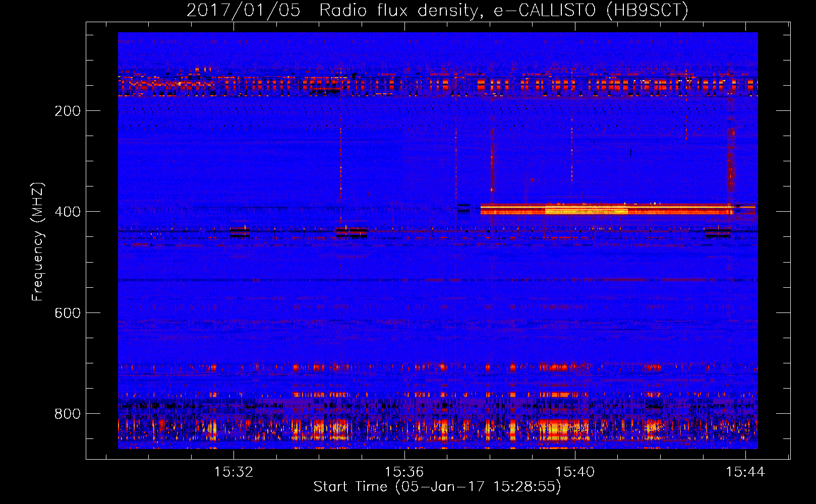Click the "Frequency (MHZ)" axis label

coord(38,242)
